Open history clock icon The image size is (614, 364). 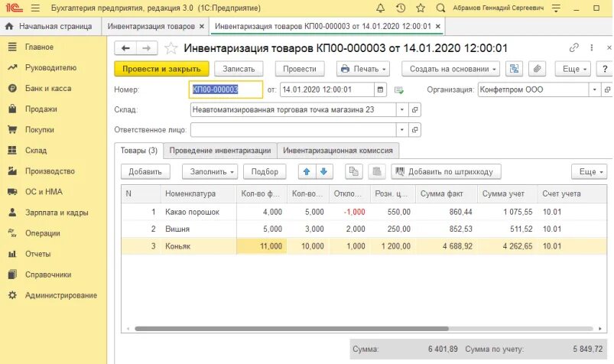point(401,8)
